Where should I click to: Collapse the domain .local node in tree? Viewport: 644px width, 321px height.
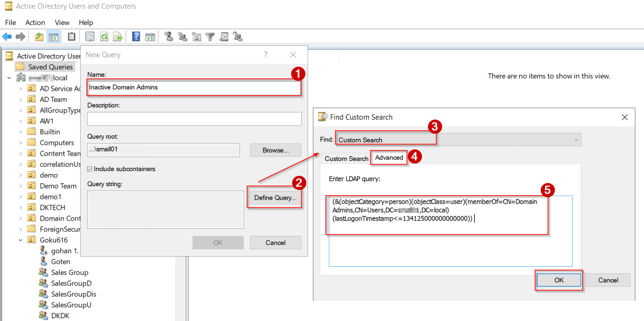pos(9,78)
